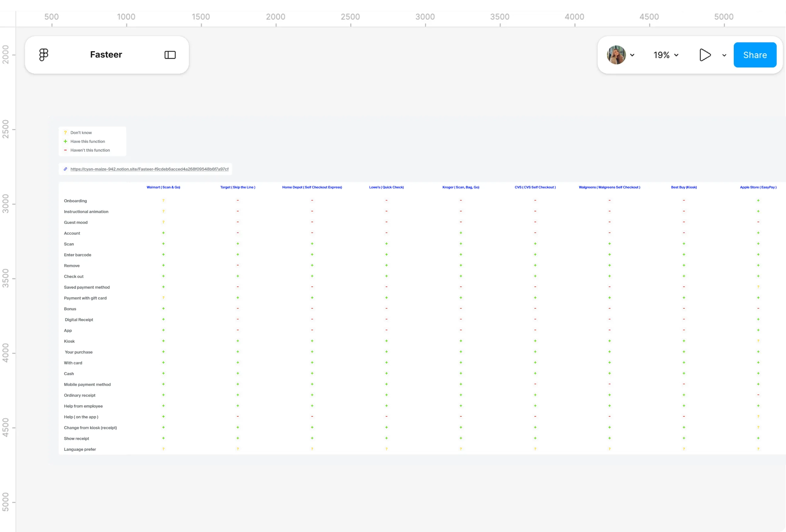
Task: Select the Best Buy (Kiosk) column header
Action: click(684, 187)
